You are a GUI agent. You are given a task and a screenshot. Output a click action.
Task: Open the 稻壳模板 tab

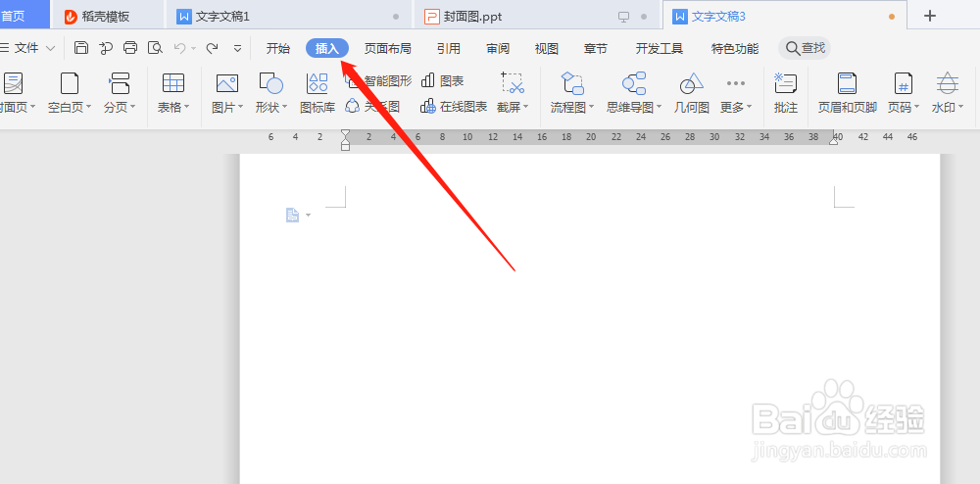(107, 16)
